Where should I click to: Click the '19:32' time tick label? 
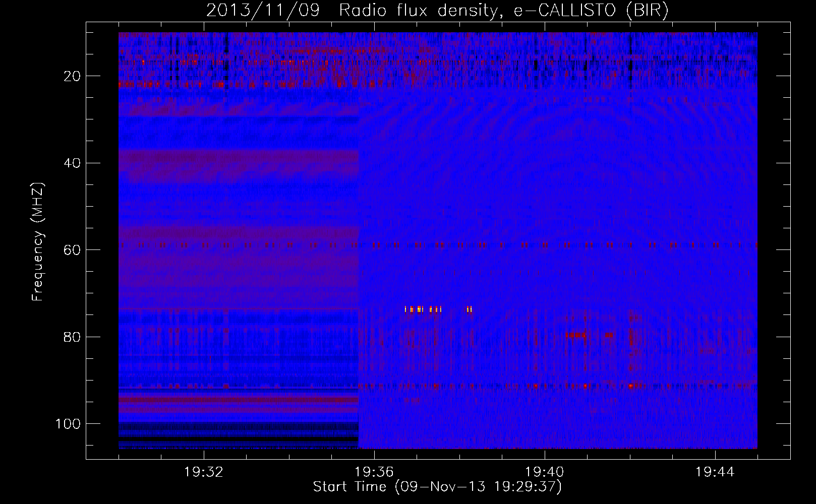pyautogui.click(x=203, y=472)
